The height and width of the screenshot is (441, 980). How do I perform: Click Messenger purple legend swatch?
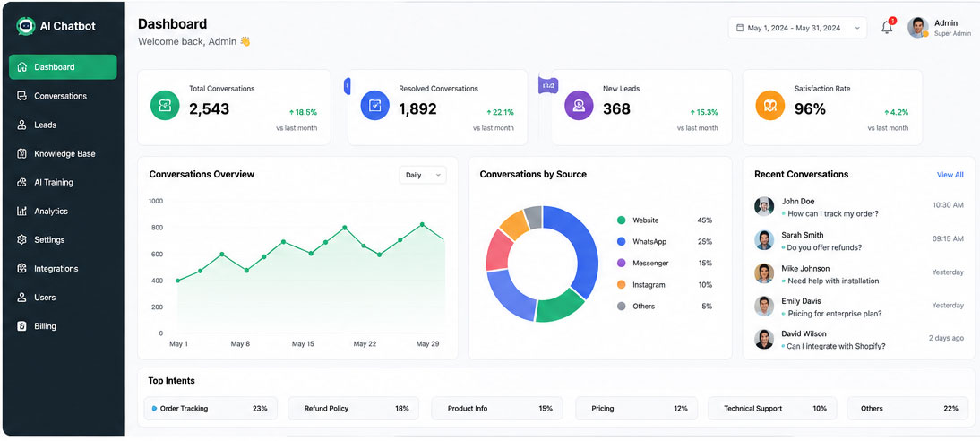pos(622,263)
